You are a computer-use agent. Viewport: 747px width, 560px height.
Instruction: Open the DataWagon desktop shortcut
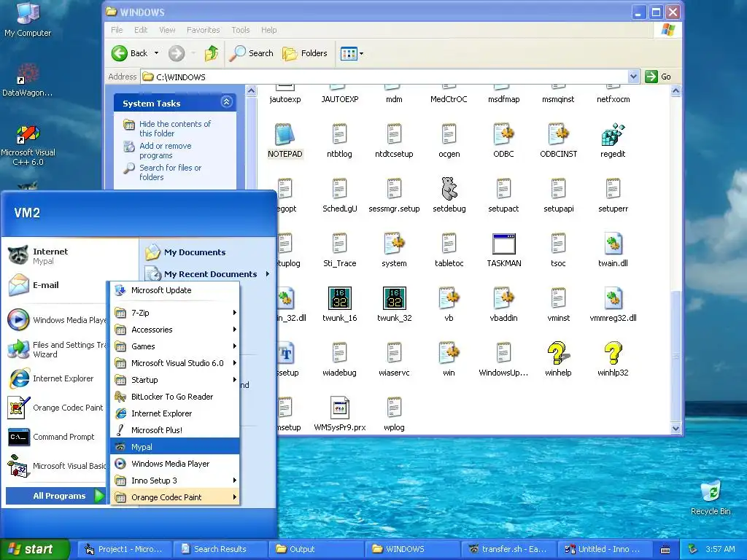pos(28,80)
